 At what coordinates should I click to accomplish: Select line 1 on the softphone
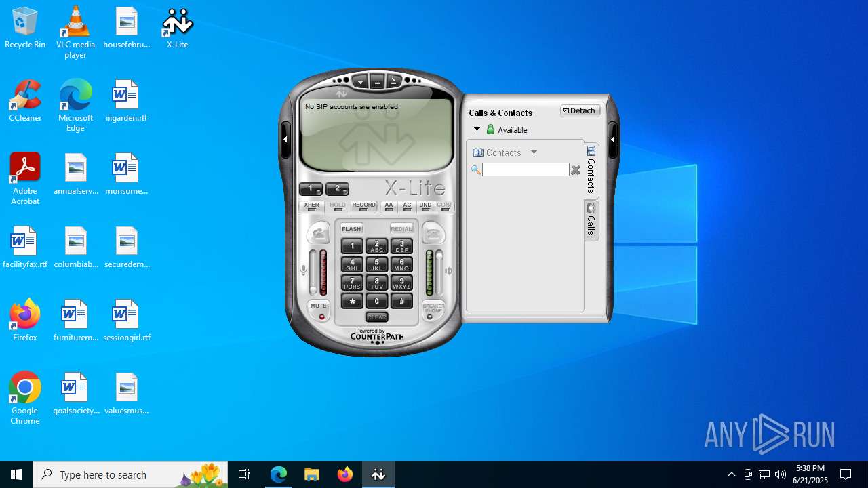pyautogui.click(x=311, y=189)
